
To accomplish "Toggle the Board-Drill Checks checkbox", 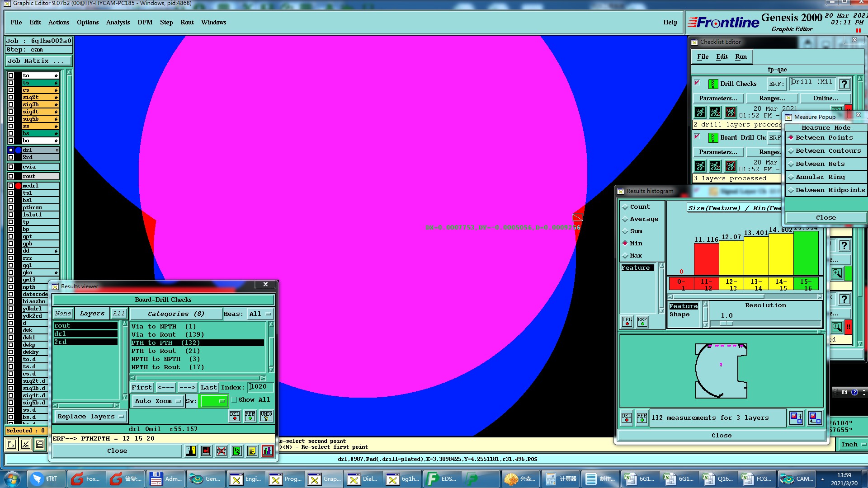I will [697, 136].
